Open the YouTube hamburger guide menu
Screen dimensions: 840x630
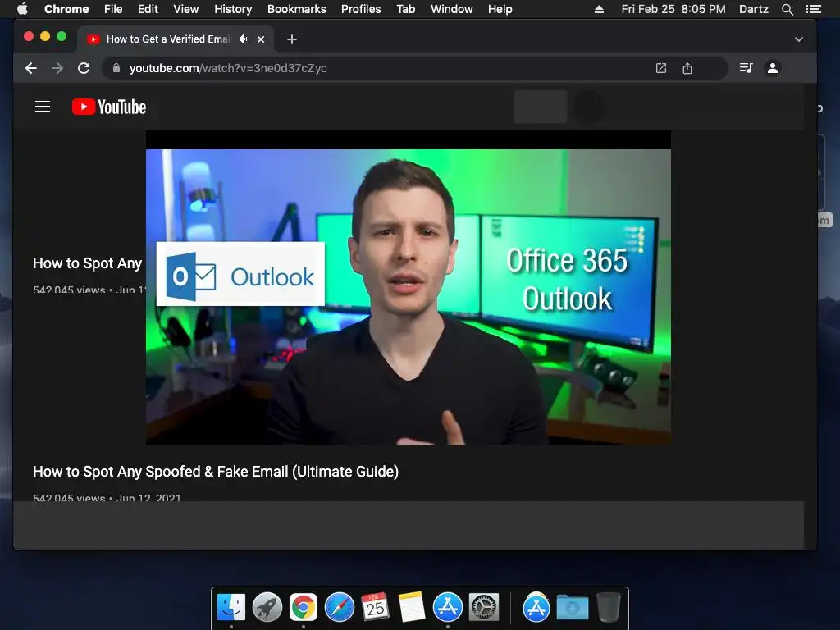pyautogui.click(x=43, y=107)
